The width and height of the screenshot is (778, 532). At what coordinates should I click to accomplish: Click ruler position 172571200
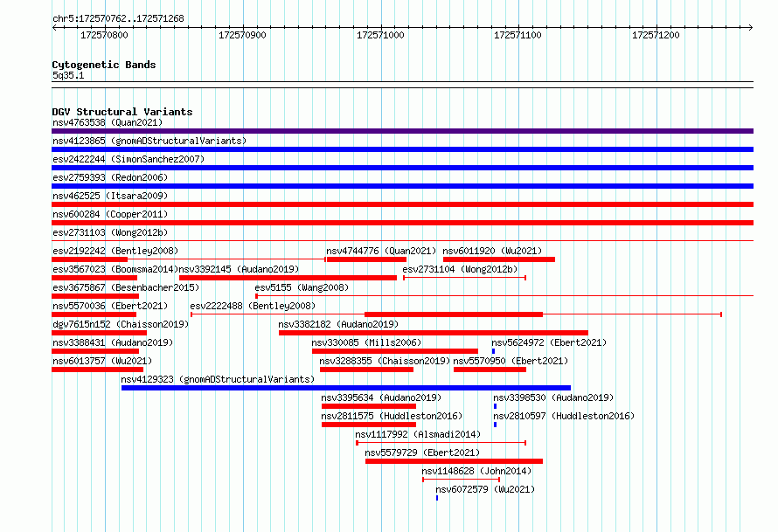[x=656, y=35]
